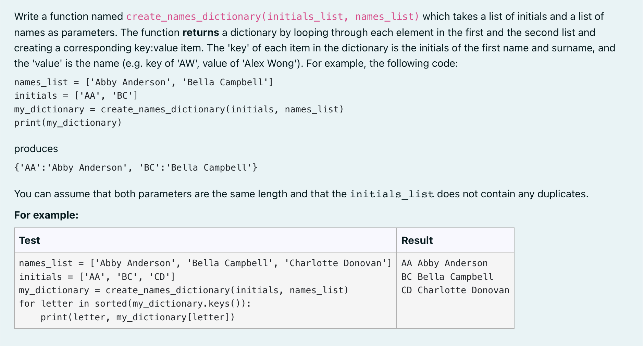Select the 'CD Charlotte Donovan' result line

455,290
